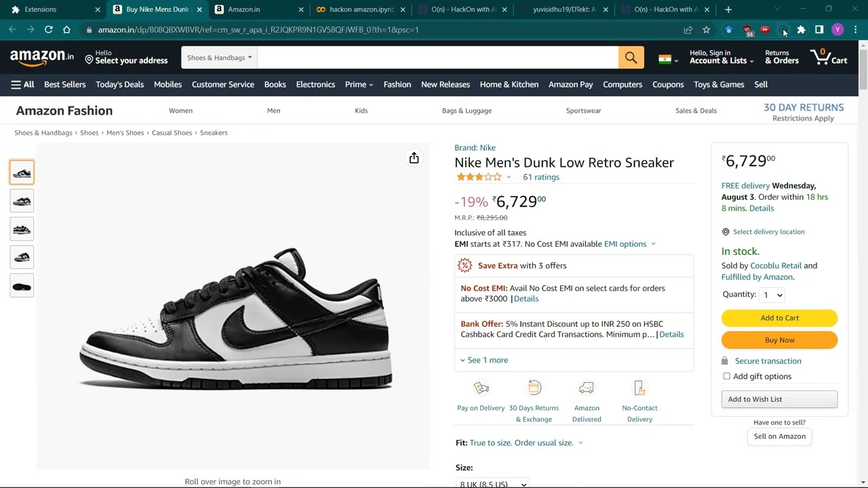This screenshot has width=868, height=488.
Task: Click the Amazon Delivered truck icon
Action: point(587,388)
